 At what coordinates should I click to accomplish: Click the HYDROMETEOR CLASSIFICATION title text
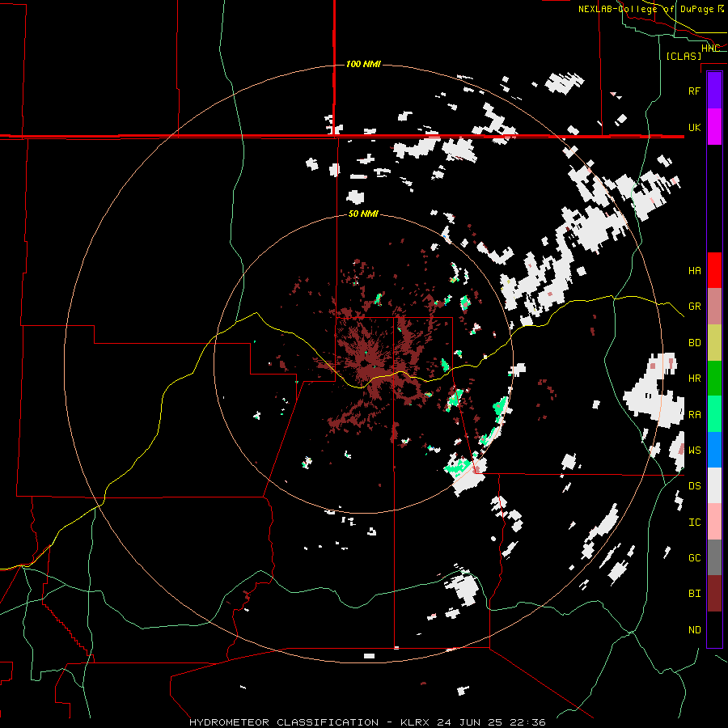tap(284, 722)
